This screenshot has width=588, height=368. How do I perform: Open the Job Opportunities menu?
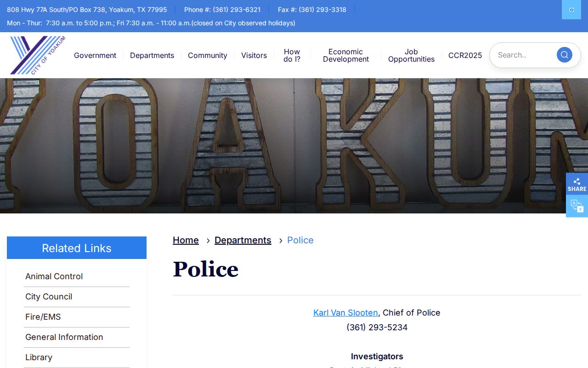[411, 55]
